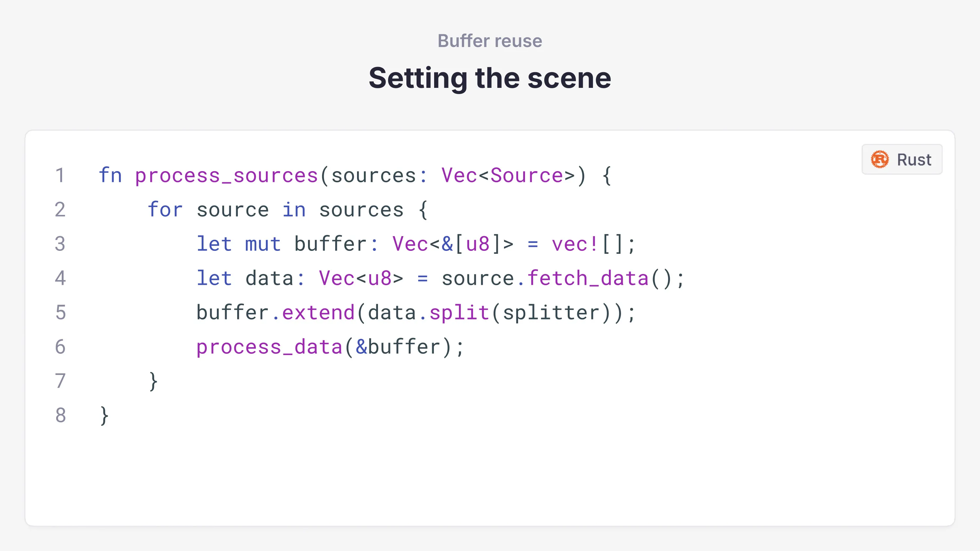Click the 'for' keyword on line 2
The width and height of the screenshot is (980, 551).
tap(165, 210)
